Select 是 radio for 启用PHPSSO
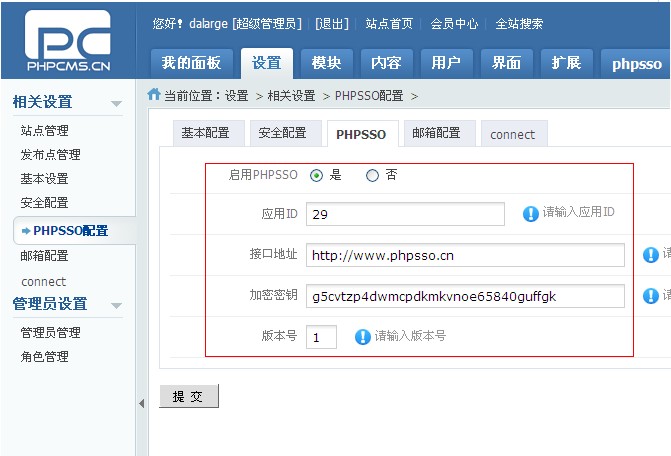 (316, 175)
